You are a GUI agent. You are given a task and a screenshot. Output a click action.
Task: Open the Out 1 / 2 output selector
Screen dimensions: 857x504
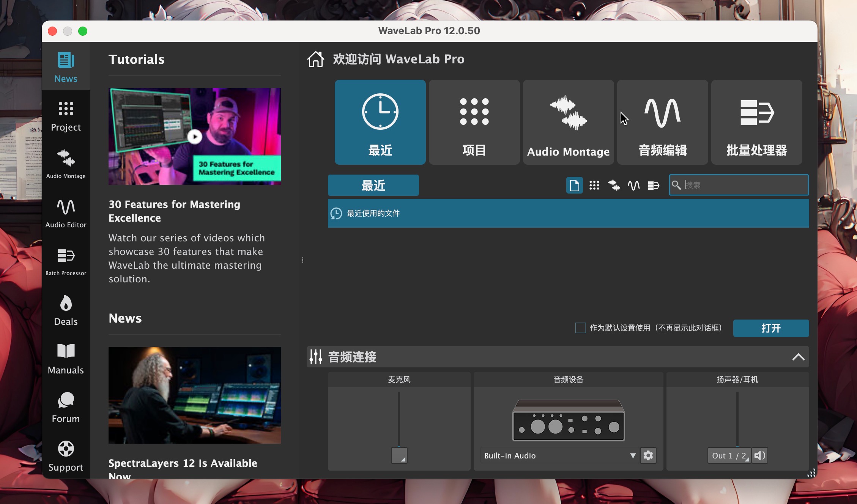click(729, 455)
